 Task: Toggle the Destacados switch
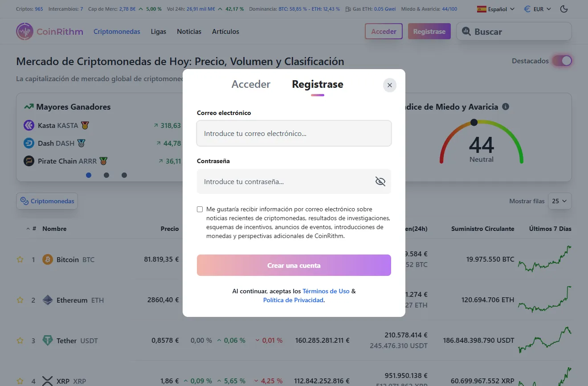[563, 61]
